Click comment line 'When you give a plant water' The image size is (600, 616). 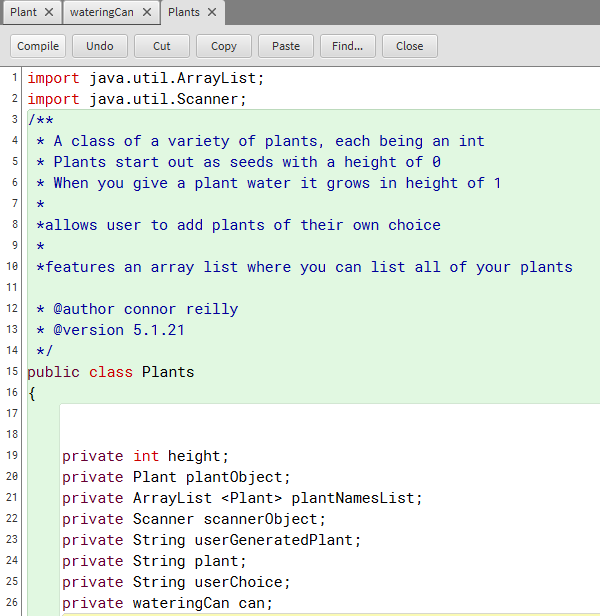click(x=269, y=183)
